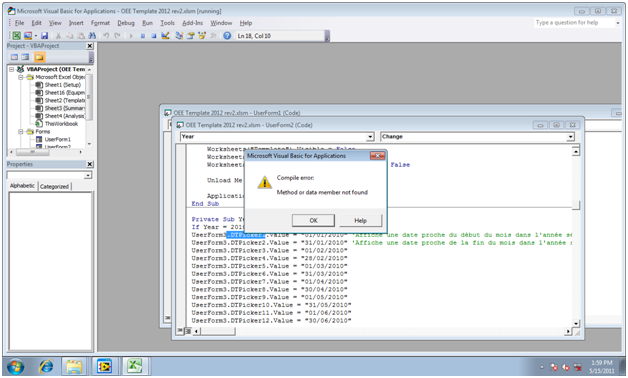
Task: Open the Window menu
Action: pyautogui.click(x=221, y=23)
